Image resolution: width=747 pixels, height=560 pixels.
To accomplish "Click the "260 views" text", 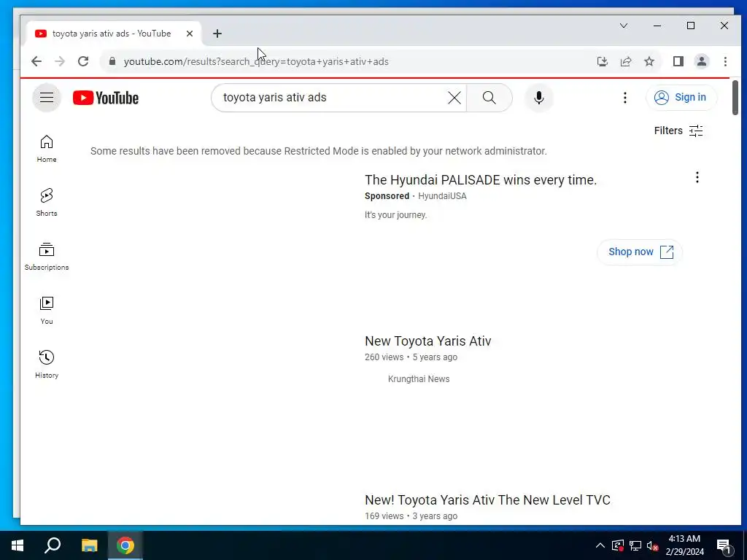I will coord(384,357).
